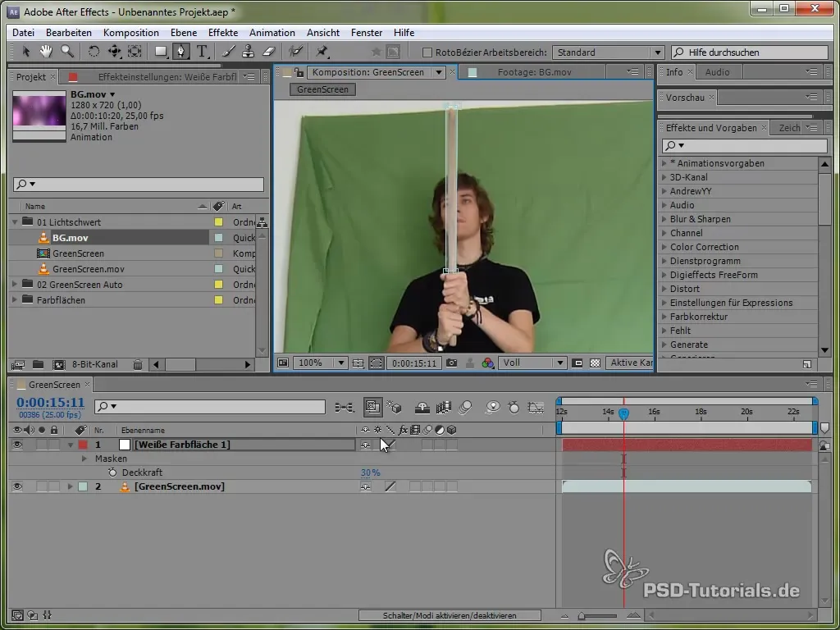
Task: Toggle region of interest icon in viewer
Action: (x=577, y=363)
